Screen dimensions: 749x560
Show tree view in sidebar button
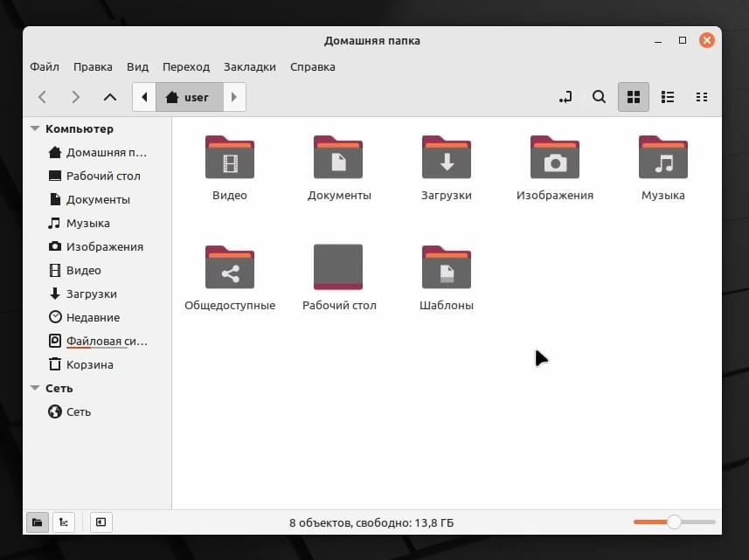(x=64, y=522)
